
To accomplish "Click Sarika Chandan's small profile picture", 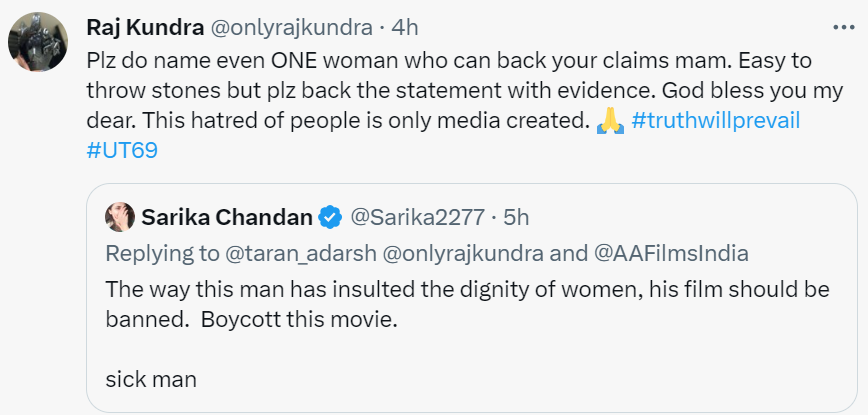I will point(120,215).
